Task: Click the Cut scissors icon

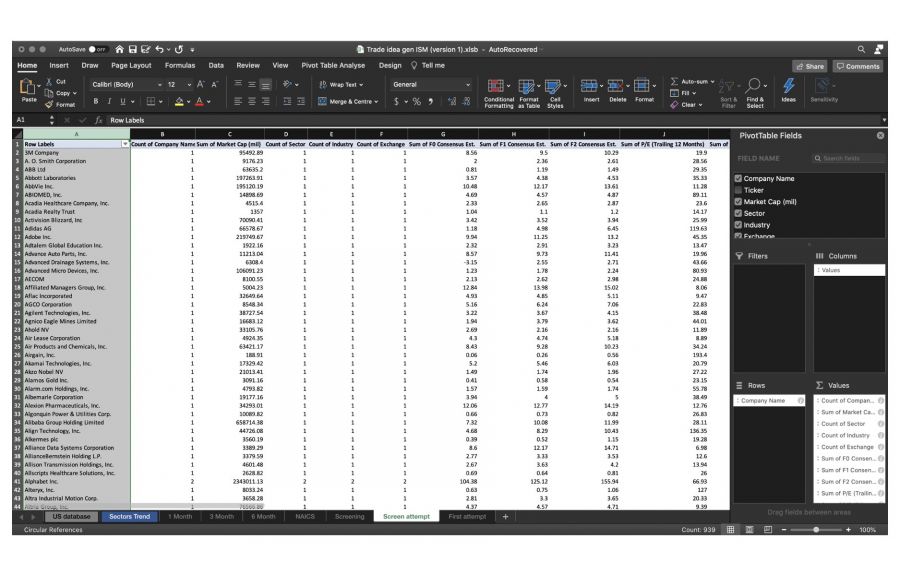Action: tap(49, 81)
